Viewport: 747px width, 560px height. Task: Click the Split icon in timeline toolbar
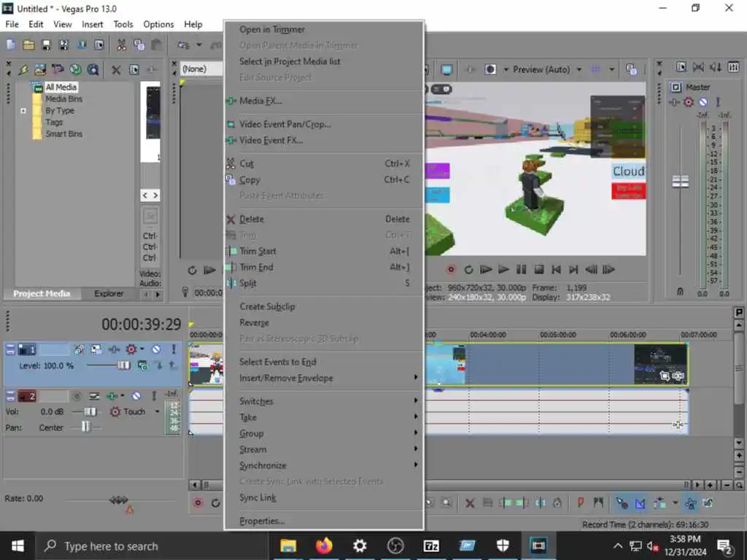point(541,502)
